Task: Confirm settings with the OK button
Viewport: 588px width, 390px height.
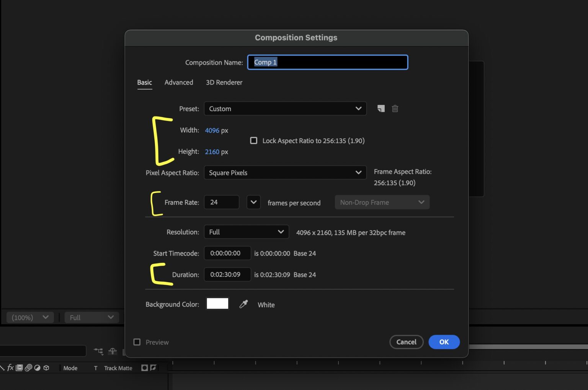Action: tap(444, 342)
